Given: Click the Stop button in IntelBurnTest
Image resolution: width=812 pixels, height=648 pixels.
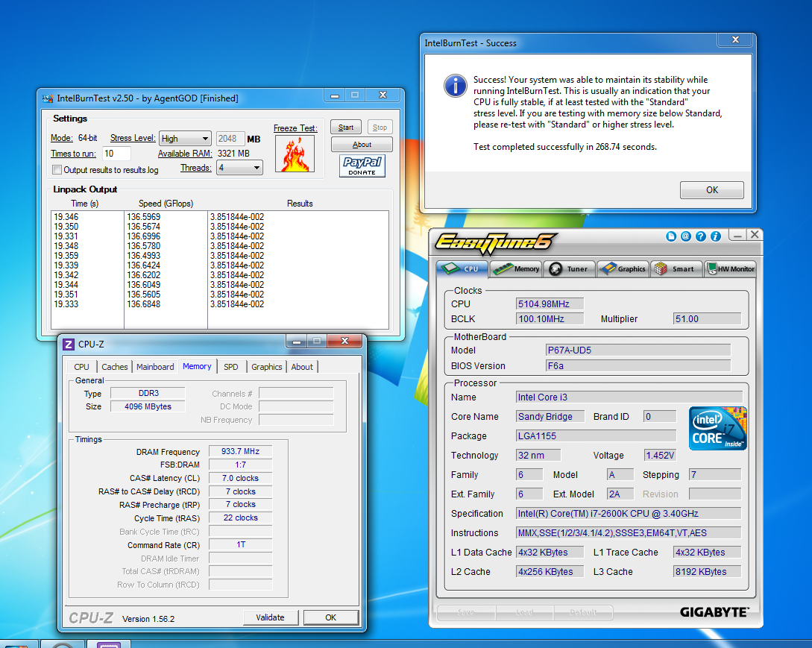Looking at the screenshot, I should [380, 128].
